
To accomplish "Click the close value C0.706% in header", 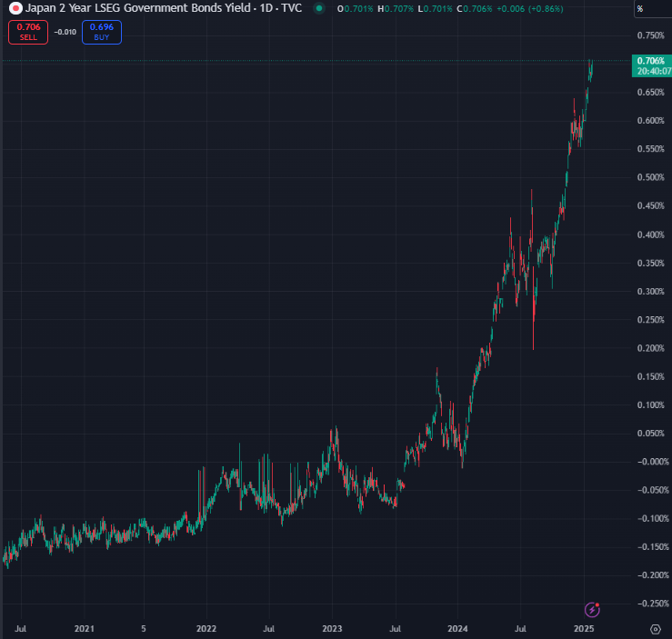I will pos(474,8).
